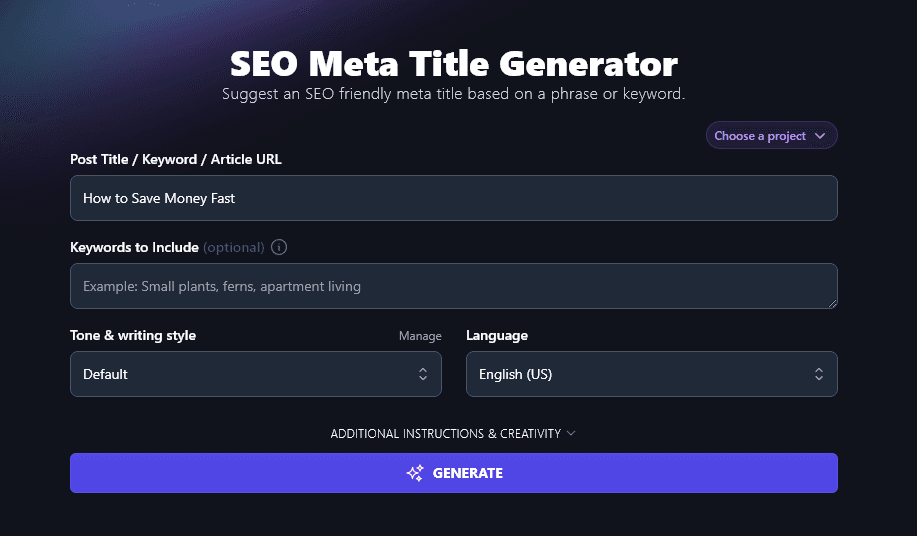Open the Tone & writing style Default dropdown
This screenshot has width=917, height=536.
(x=255, y=374)
